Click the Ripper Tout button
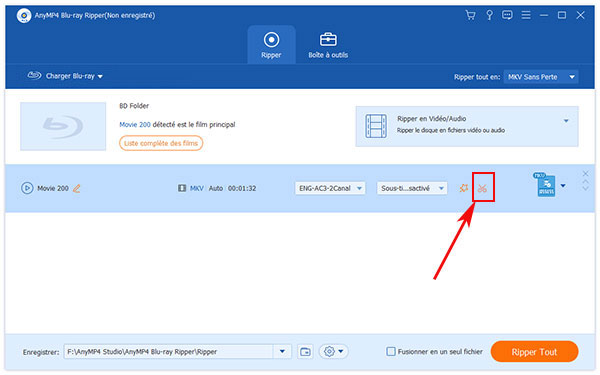 pyautogui.click(x=534, y=352)
